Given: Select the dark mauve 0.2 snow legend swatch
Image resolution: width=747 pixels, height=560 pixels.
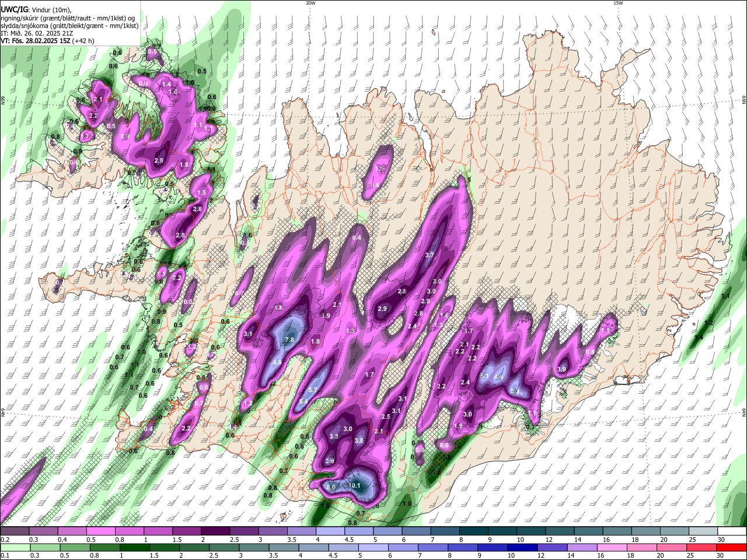Looking at the screenshot, I should (15, 531).
